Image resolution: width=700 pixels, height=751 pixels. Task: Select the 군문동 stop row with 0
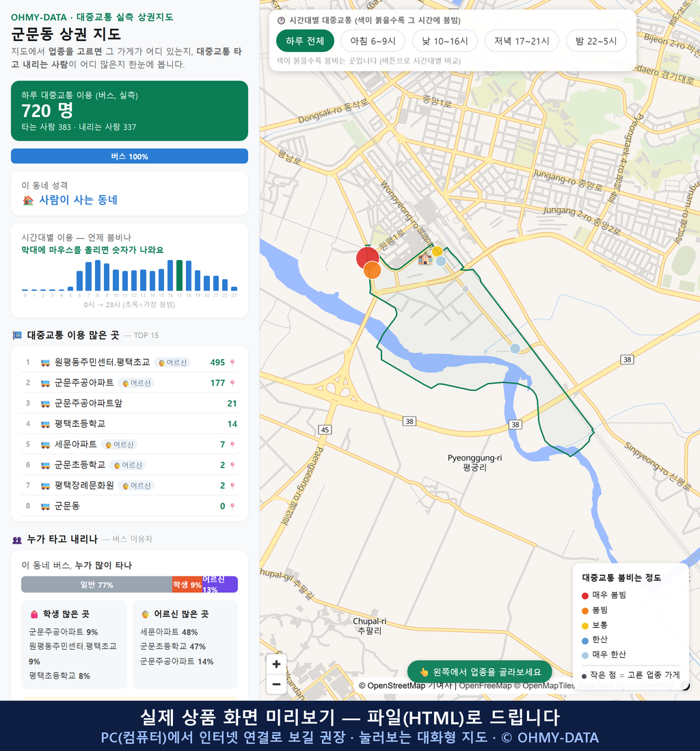tap(129, 505)
